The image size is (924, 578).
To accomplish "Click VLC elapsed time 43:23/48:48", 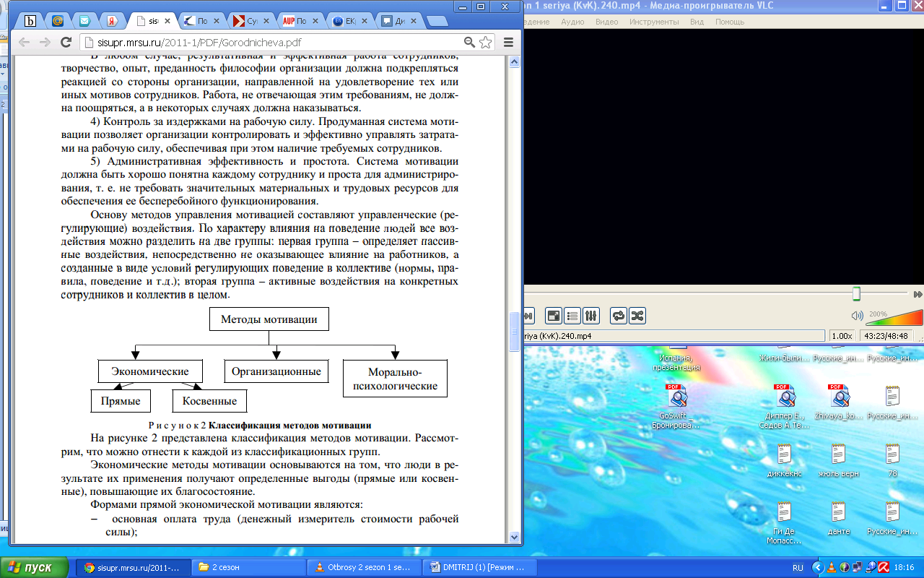I will pyautogui.click(x=886, y=336).
